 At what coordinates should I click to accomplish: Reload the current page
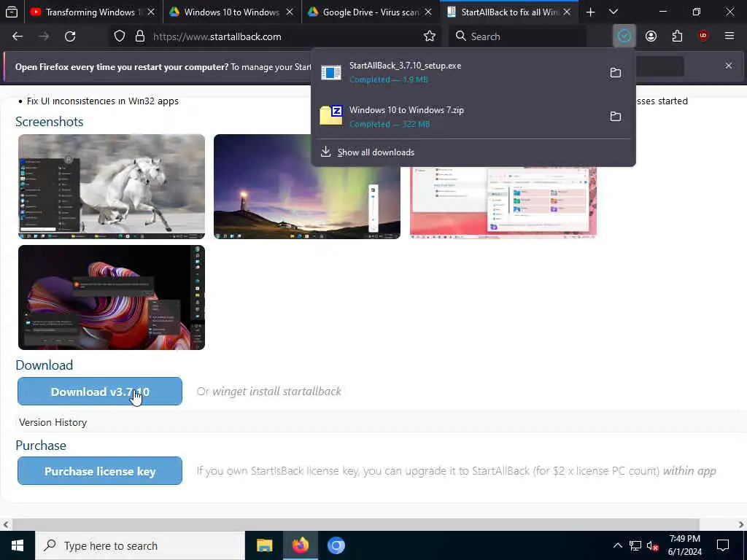(70, 36)
